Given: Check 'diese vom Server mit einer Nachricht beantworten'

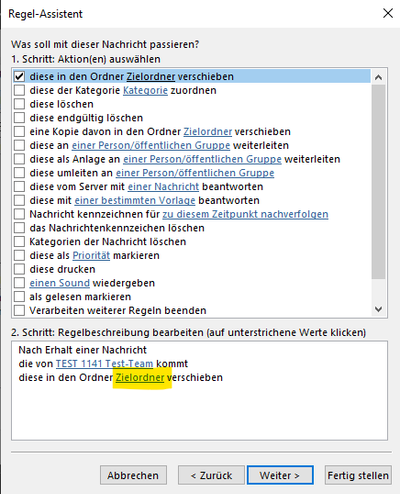Looking at the screenshot, I should [19, 186].
